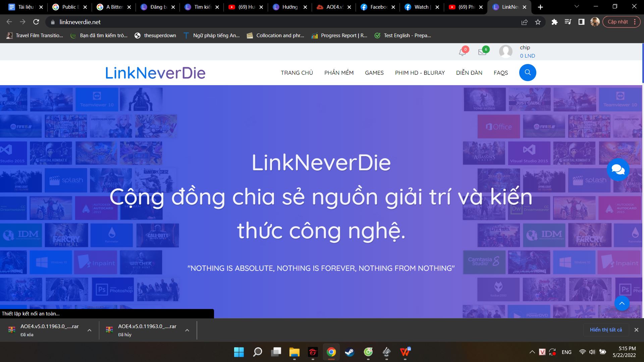Open the GAMES navigation menu
The image size is (644, 362).
(374, 73)
